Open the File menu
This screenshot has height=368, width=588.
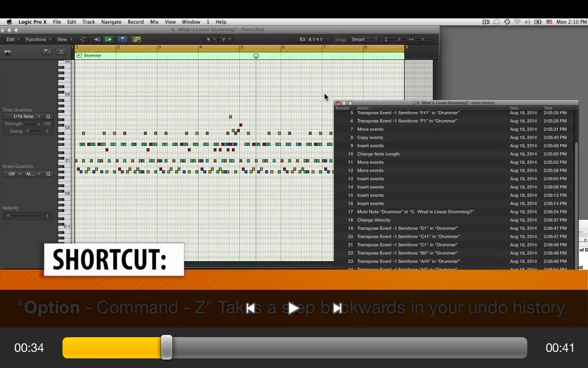click(x=57, y=22)
